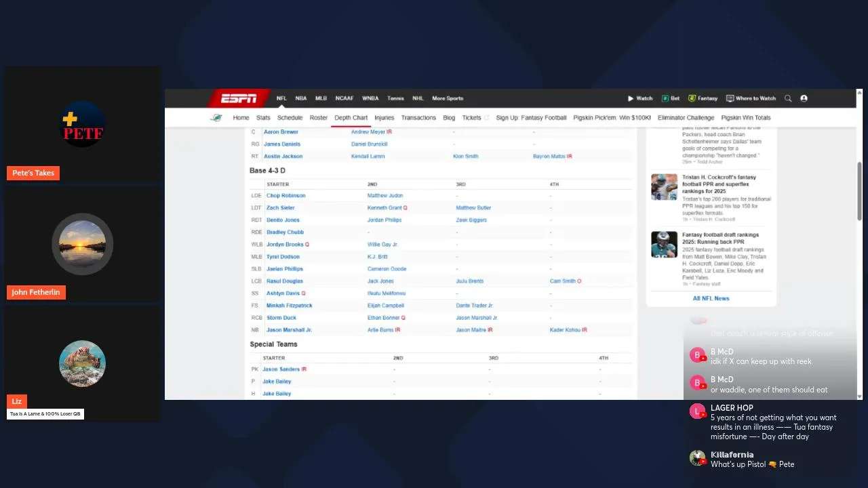Image resolution: width=868 pixels, height=488 pixels.
Task: Click Cockcroft rankings article thumbnail
Action: [x=664, y=187]
